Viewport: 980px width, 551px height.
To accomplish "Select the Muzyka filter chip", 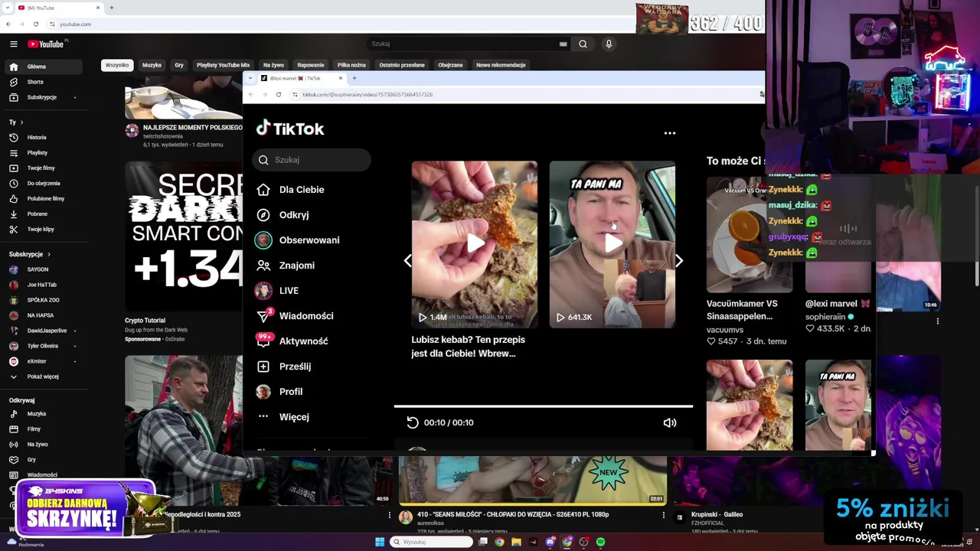I will (152, 65).
